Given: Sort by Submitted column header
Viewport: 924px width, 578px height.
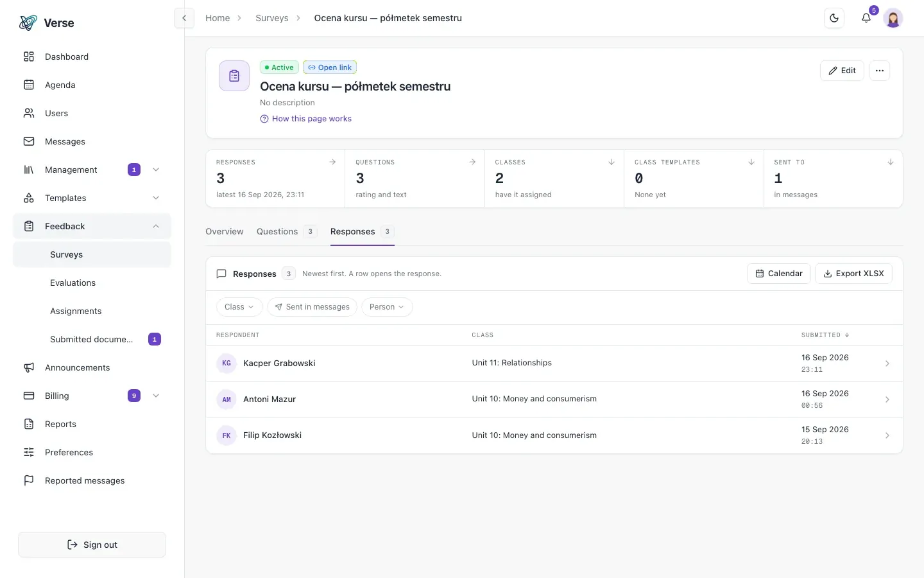Looking at the screenshot, I should (825, 335).
